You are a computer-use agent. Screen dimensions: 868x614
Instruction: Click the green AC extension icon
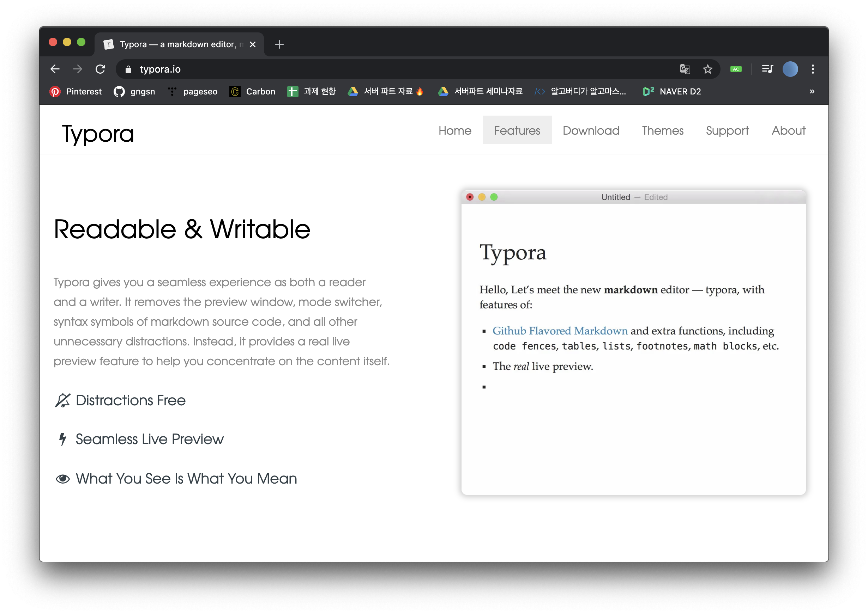(736, 69)
